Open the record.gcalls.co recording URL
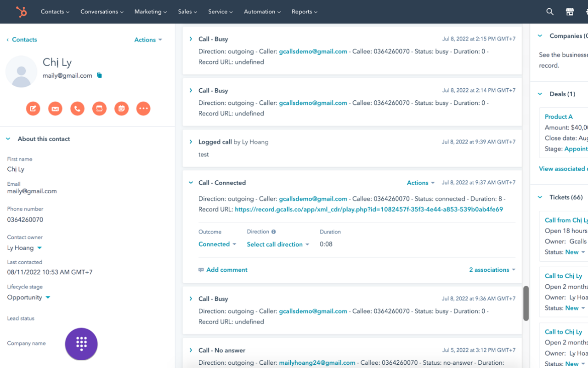Image resolution: width=588 pixels, height=368 pixels. coord(369,209)
